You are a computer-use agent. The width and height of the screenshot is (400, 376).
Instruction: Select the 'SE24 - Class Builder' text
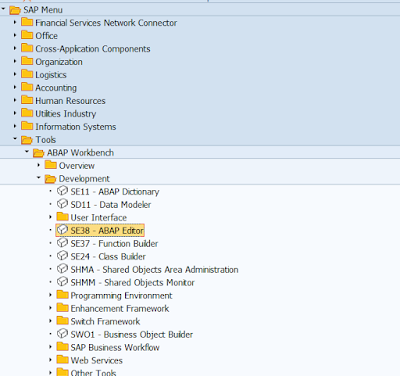coord(108,257)
